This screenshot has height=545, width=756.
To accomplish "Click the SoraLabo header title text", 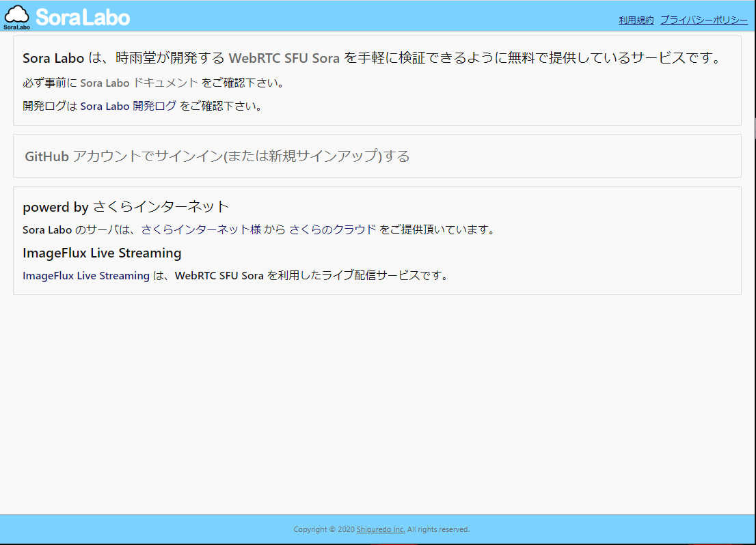I will (83, 18).
